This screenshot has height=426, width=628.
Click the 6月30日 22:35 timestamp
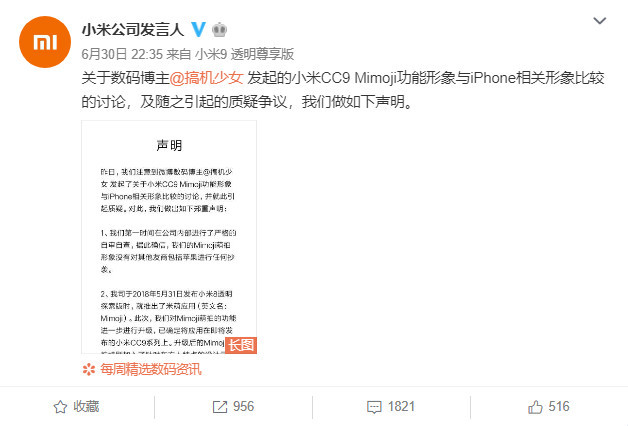[x=122, y=54]
